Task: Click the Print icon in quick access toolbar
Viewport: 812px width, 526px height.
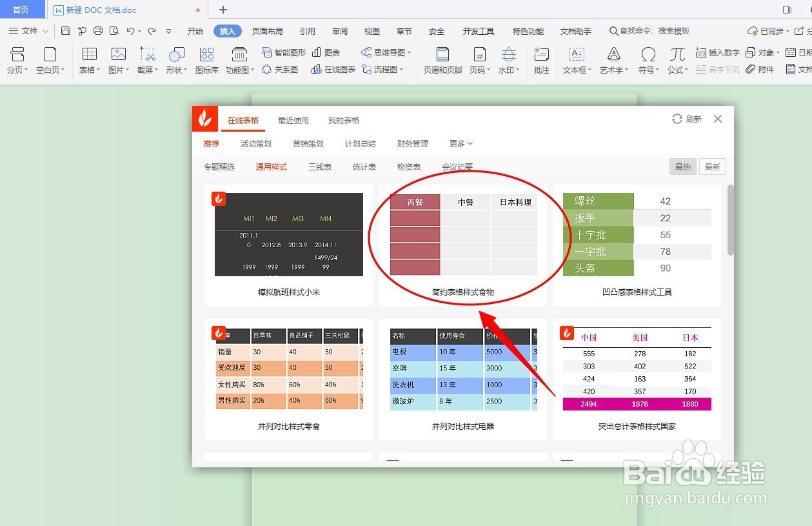Action: coord(98,31)
